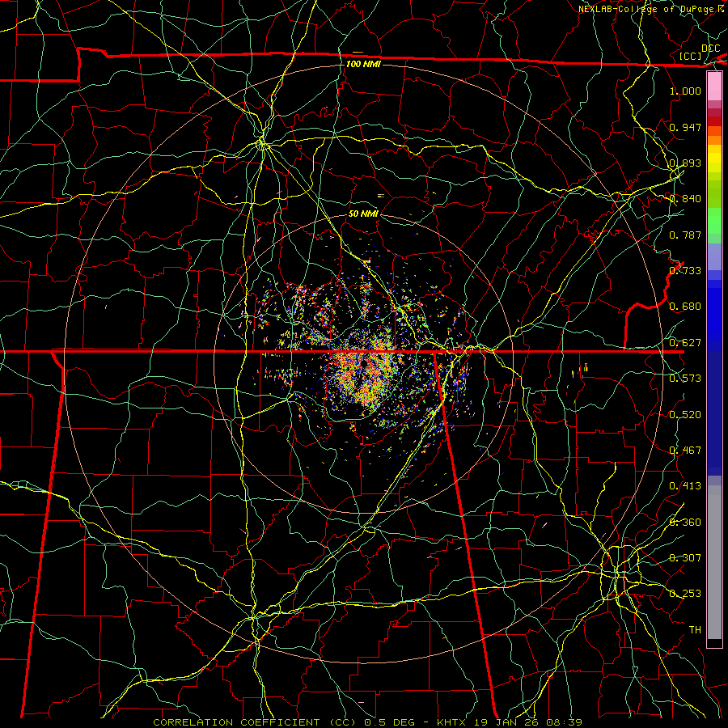Click the 0.787 scale value
This screenshot has height=728, width=728.
[685, 235]
